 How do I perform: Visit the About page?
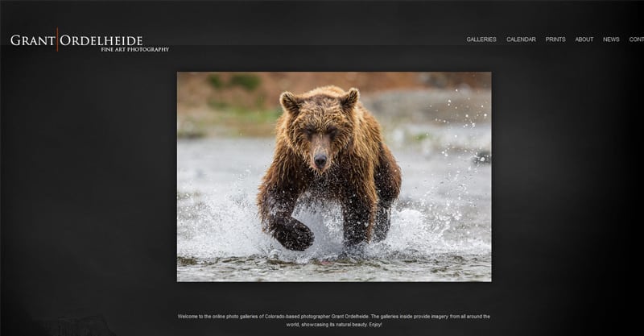pos(584,39)
